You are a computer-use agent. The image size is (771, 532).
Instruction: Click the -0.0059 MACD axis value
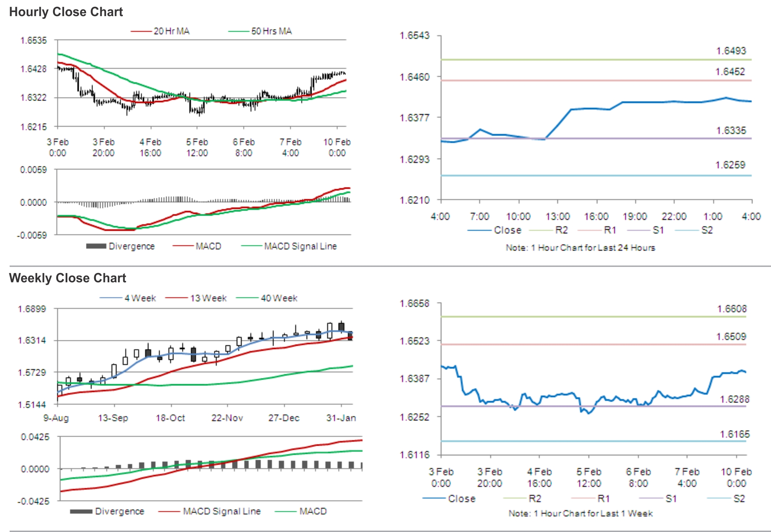(32, 235)
